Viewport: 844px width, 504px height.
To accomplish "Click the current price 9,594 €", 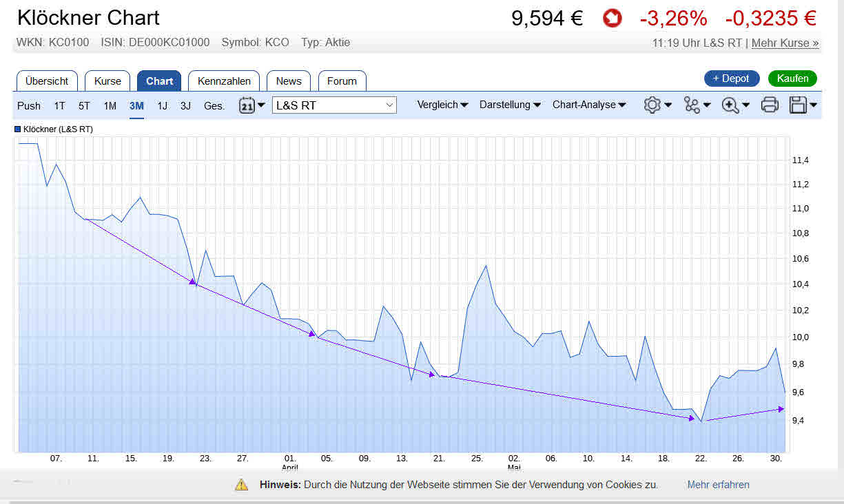I will [x=547, y=19].
